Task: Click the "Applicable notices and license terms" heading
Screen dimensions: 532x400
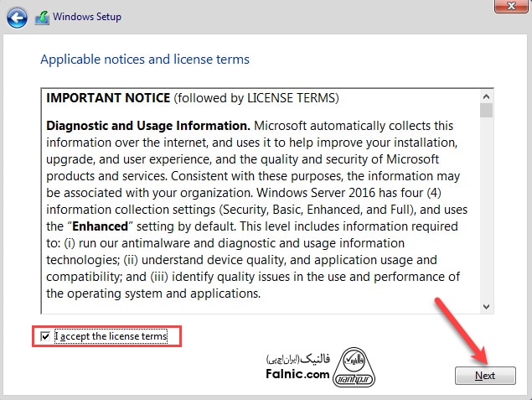Action: pyautogui.click(x=145, y=60)
